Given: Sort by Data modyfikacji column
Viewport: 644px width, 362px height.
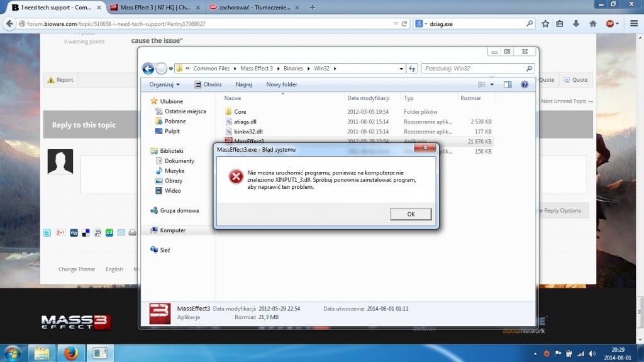Looking at the screenshot, I should (x=368, y=98).
